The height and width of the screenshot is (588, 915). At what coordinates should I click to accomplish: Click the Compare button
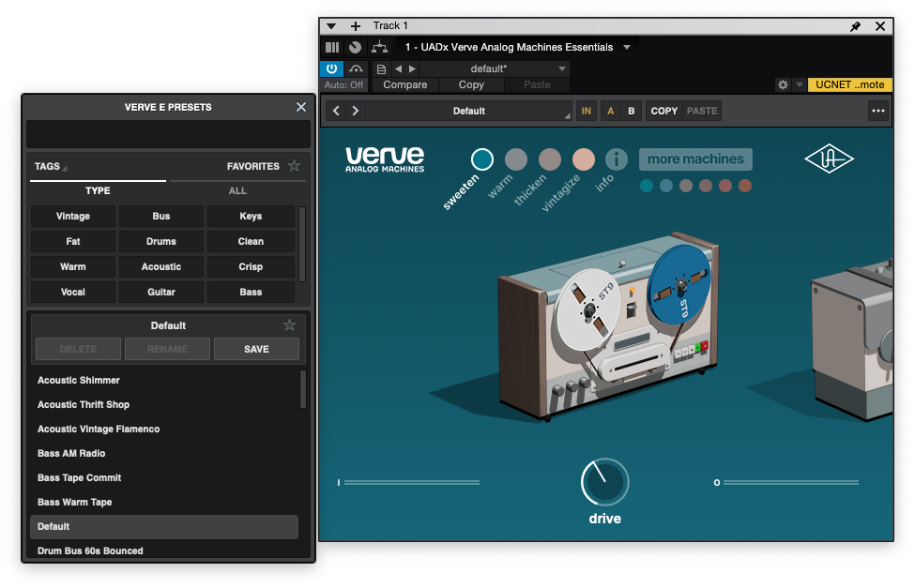coord(405,85)
